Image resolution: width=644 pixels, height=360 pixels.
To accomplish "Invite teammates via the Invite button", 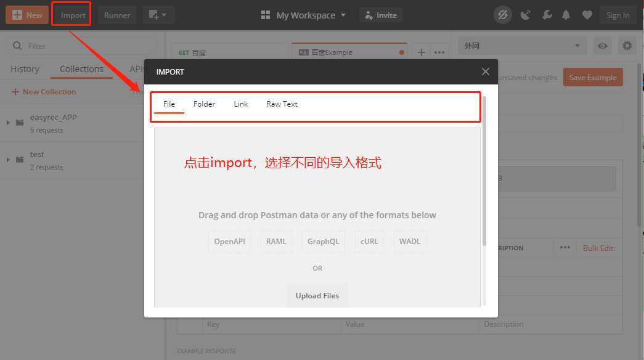I will pos(381,15).
